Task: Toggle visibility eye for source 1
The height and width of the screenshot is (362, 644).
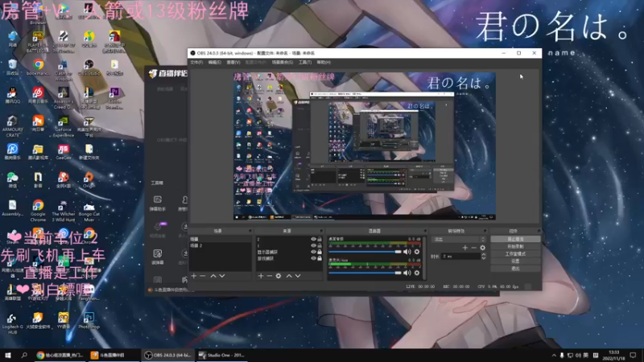Action: [x=313, y=245]
